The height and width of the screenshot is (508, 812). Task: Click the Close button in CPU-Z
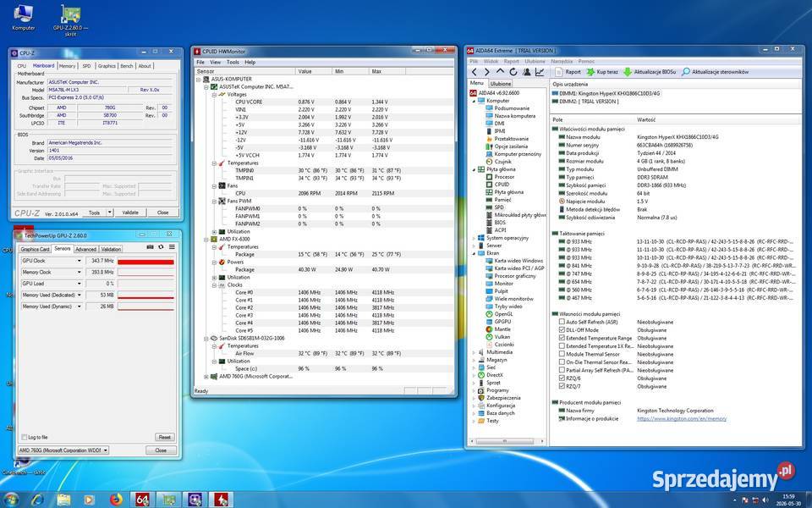tap(162, 213)
